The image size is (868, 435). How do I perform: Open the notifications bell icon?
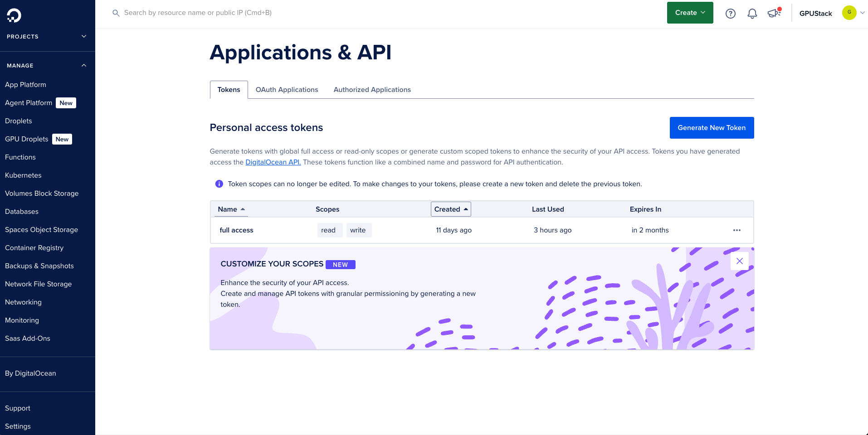(752, 14)
